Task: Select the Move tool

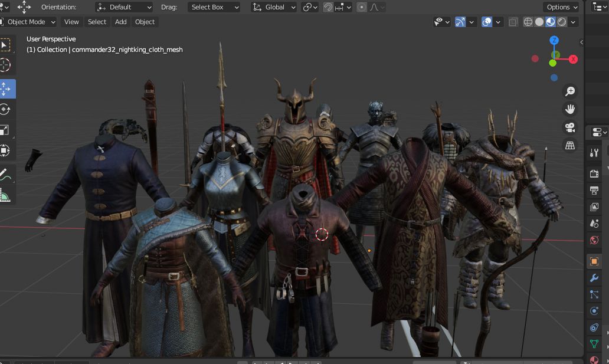Action: (5, 89)
